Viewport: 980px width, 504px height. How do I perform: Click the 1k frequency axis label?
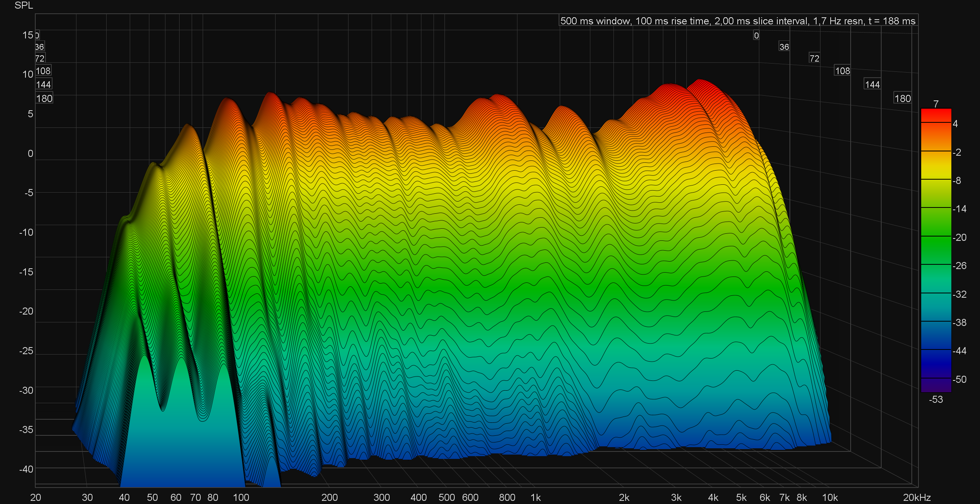tap(535, 497)
